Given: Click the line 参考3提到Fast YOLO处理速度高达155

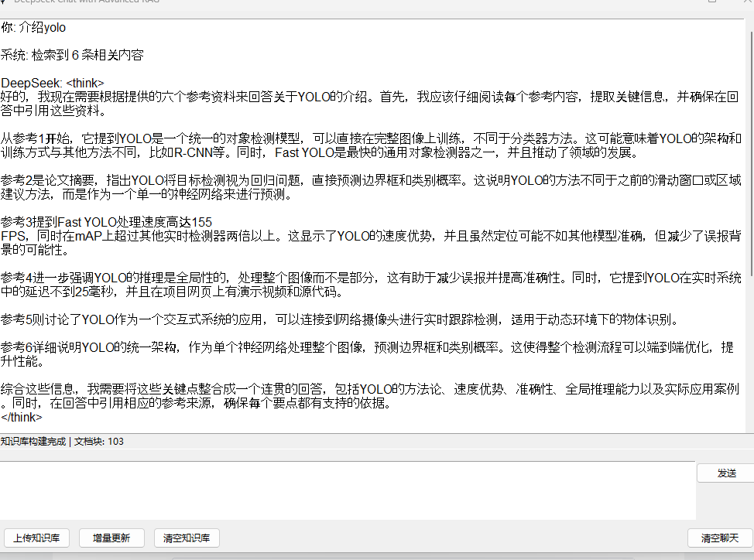Looking at the screenshot, I should click(x=106, y=222).
